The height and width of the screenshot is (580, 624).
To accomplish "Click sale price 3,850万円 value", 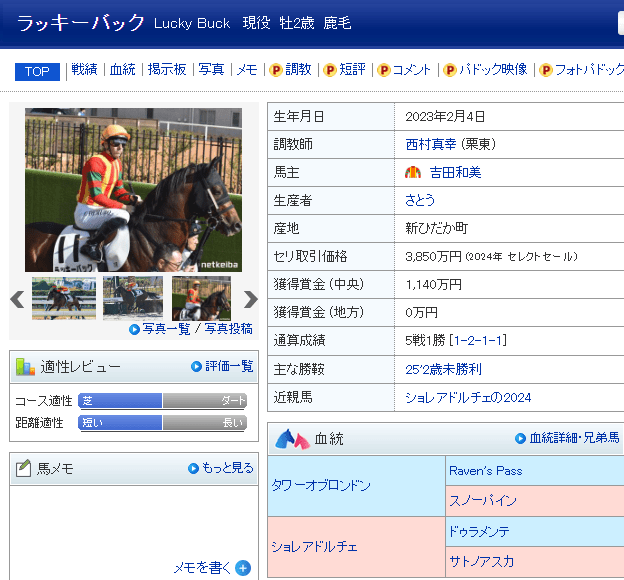I will pyautogui.click(x=433, y=256).
